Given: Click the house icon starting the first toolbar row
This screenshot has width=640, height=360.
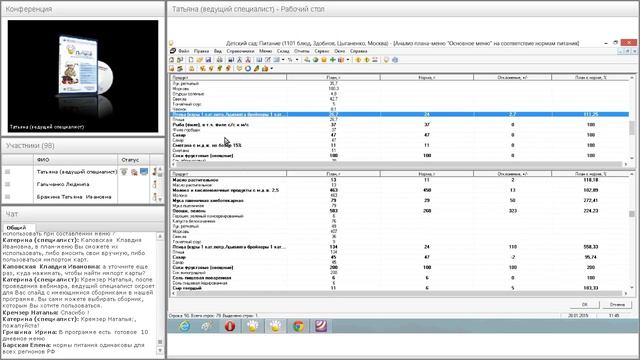Looking at the screenshot, I should pos(171,60).
